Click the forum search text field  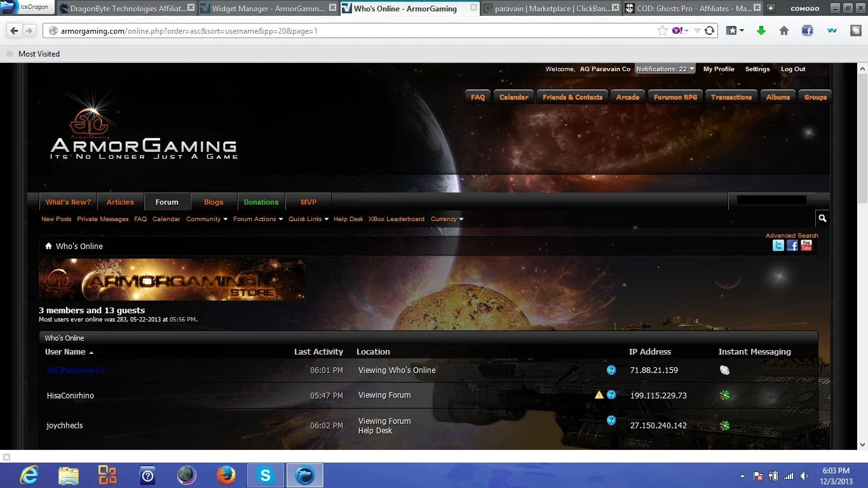[771, 200]
